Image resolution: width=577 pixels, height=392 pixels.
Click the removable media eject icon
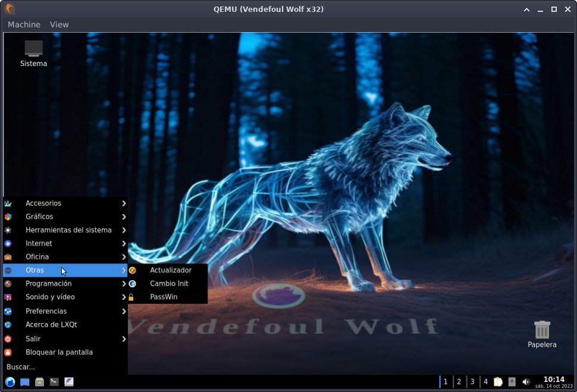click(512, 382)
